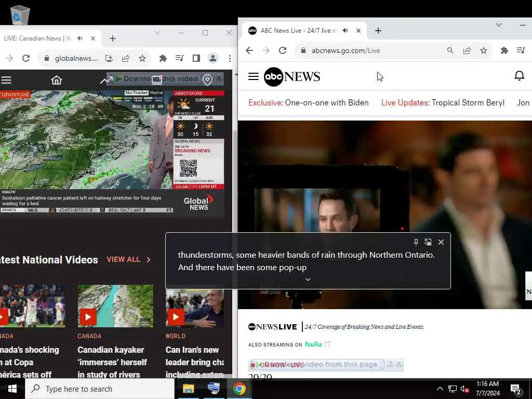Open the Recycle Bin on the desktop
532x399 pixels.
point(20,15)
